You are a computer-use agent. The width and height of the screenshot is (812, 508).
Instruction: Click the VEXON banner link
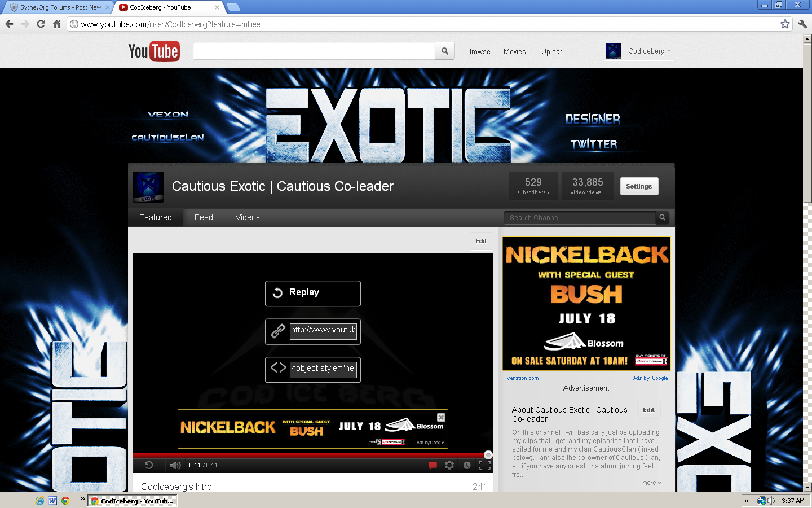[168, 115]
